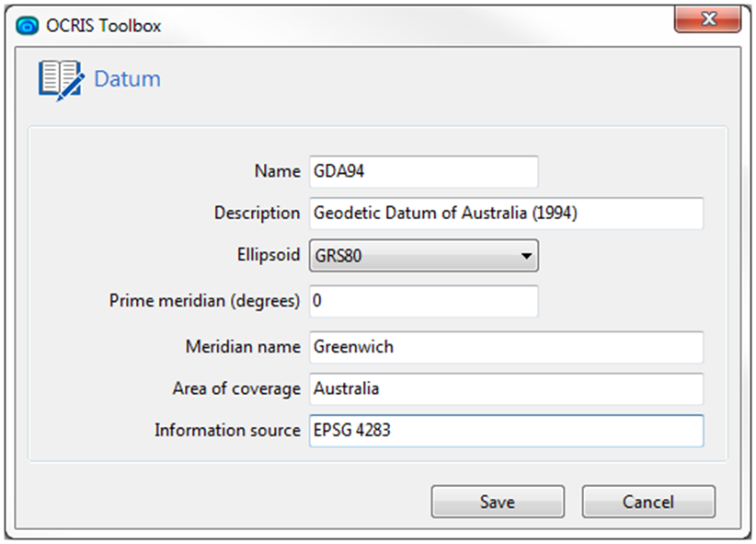The height and width of the screenshot is (544, 756).
Task: Cancel the datum dialog
Action: 648,502
